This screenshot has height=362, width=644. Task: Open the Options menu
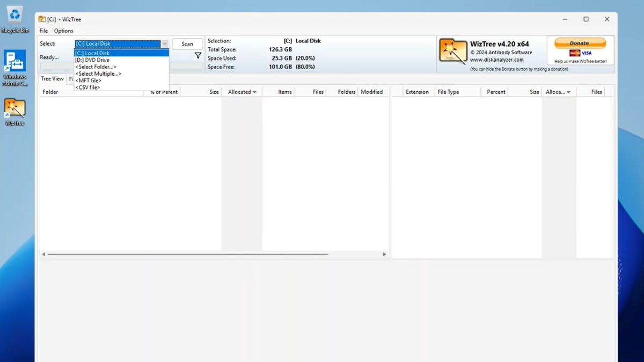click(x=63, y=31)
